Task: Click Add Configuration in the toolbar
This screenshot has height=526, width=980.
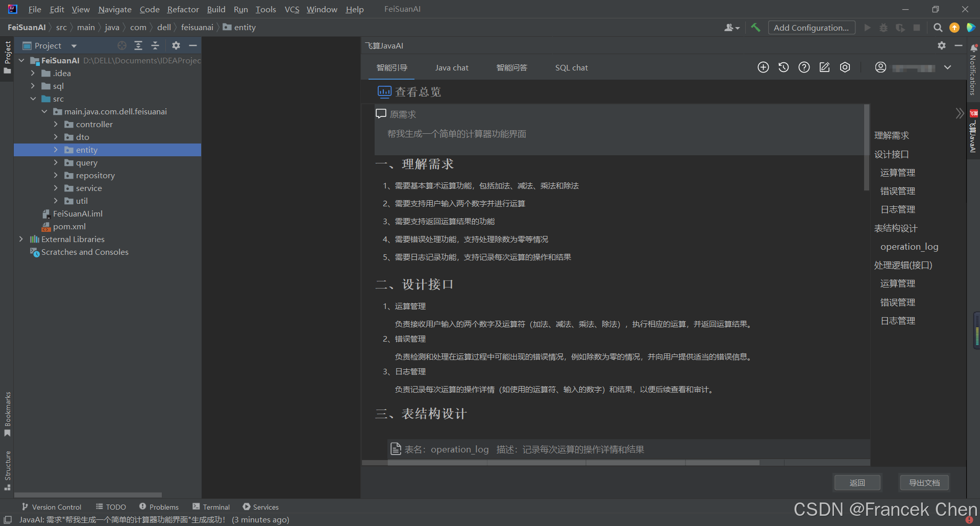Action: (812, 28)
